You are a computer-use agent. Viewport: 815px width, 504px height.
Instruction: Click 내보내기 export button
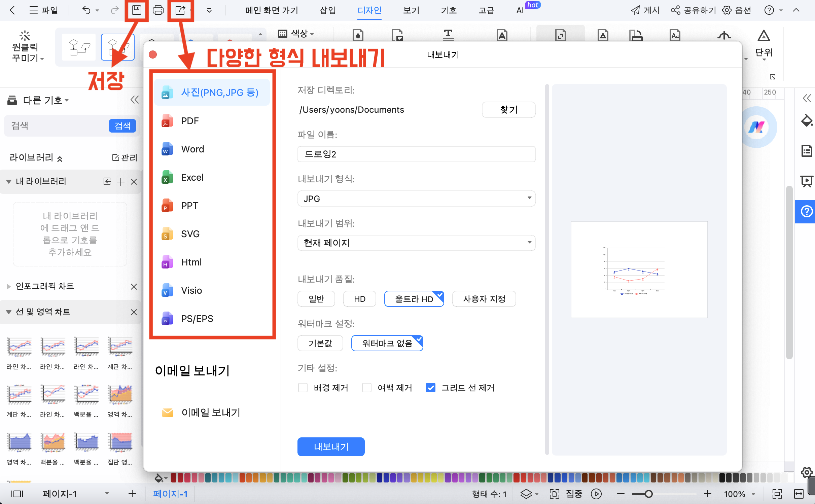(331, 446)
